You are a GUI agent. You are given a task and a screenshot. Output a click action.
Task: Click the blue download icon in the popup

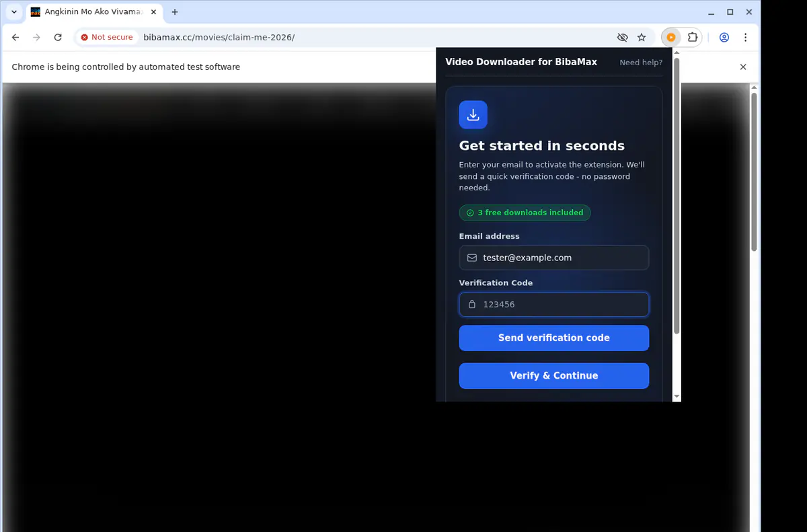pos(473,114)
